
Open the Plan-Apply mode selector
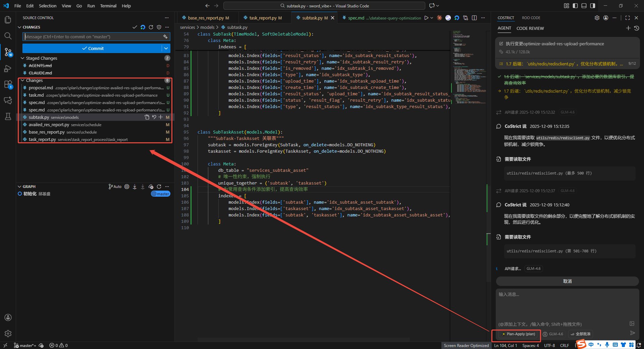(x=518, y=334)
